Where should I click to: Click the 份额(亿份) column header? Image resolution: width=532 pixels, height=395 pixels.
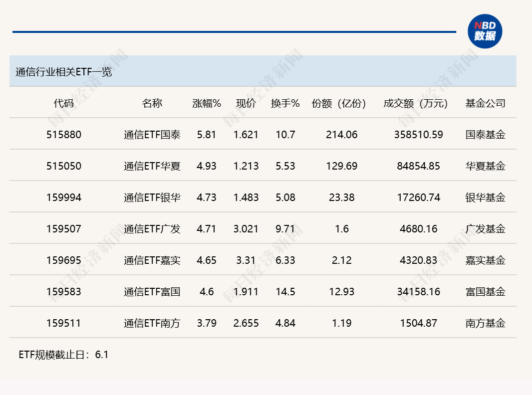340,103
